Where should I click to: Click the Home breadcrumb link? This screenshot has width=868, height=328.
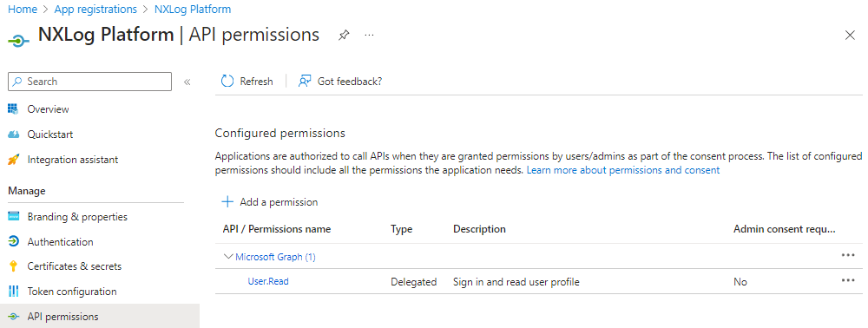[x=23, y=10]
